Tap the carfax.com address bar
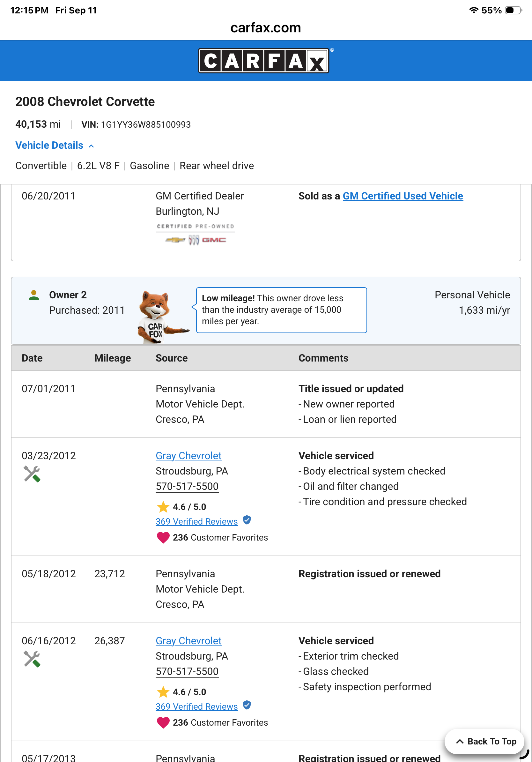Viewport: 532px width, 762px height. click(x=266, y=28)
